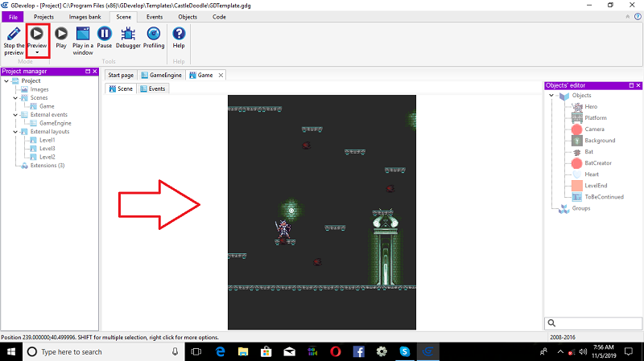Click the taskbar search box
The width and height of the screenshot is (644, 361).
104,352
